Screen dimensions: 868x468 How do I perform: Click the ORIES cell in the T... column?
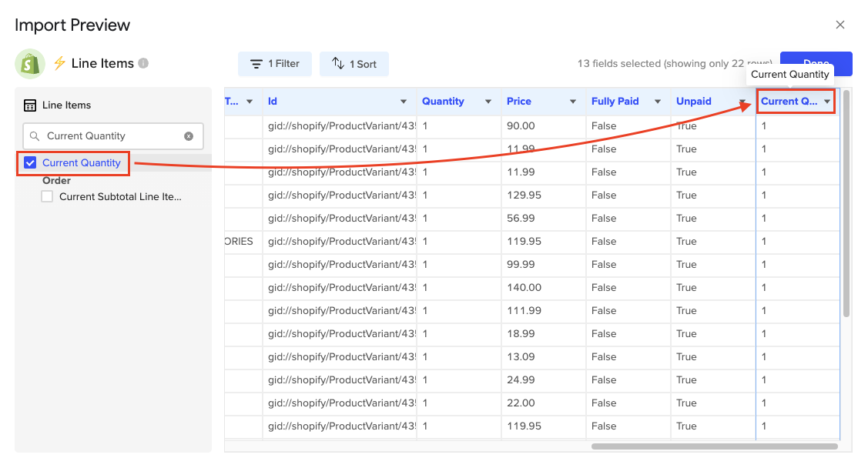point(243,242)
